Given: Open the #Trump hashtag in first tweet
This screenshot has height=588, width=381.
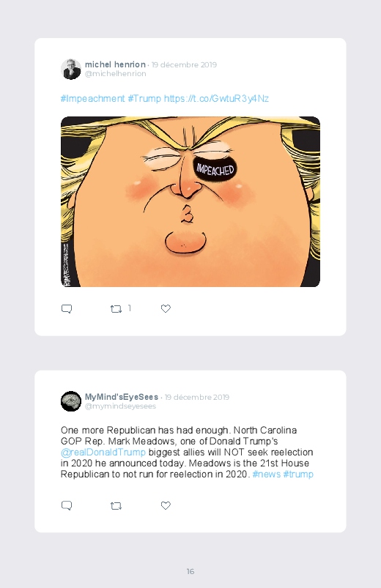Looking at the screenshot, I should 144,99.
